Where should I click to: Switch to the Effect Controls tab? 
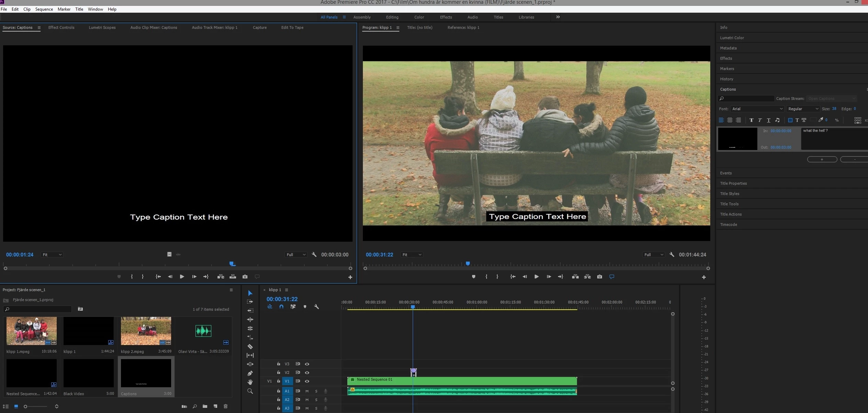coord(61,27)
